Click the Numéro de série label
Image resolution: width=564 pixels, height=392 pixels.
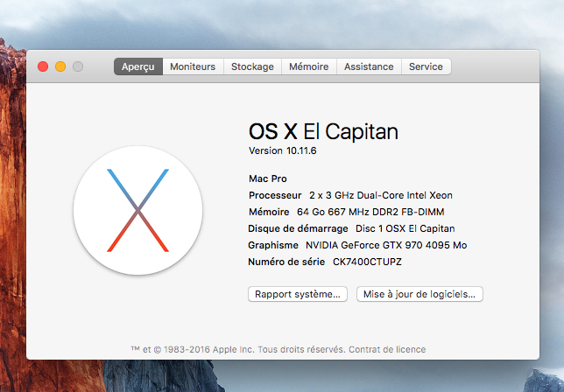pyautogui.click(x=286, y=262)
